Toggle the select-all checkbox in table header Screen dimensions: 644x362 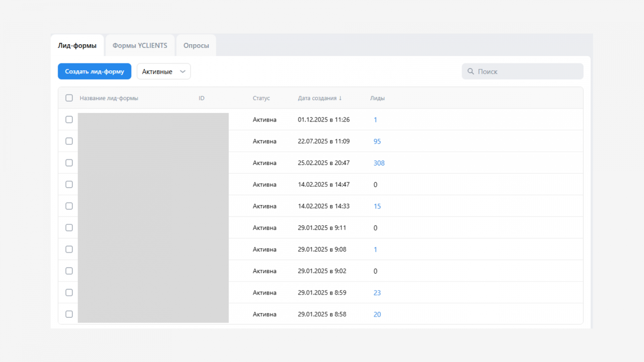69,98
